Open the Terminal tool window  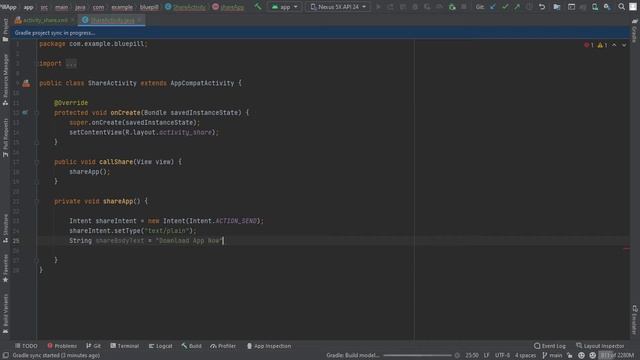click(x=124, y=346)
